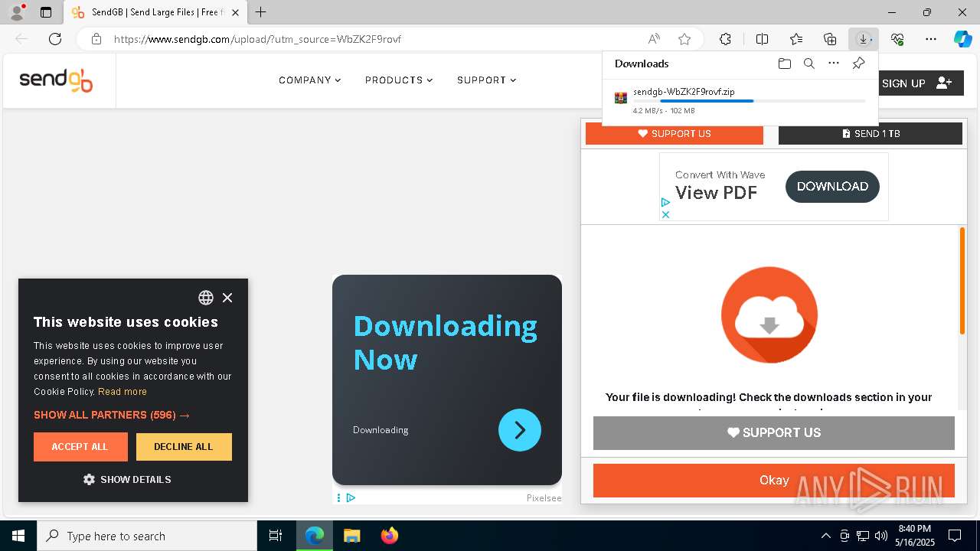Open the tab actions menu icon
This screenshot has width=980, height=551.
[46, 12]
